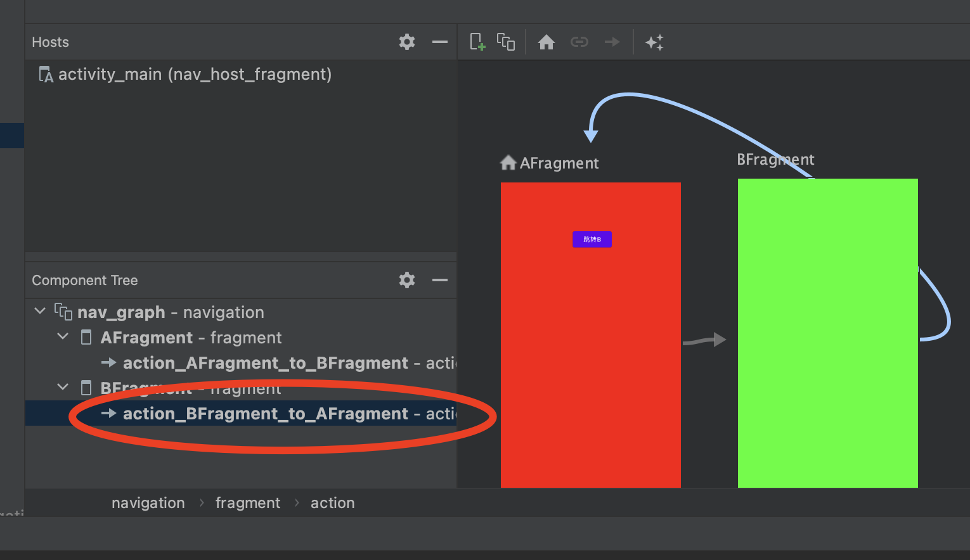Click the fragment icon beside AFragment

tap(86, 337)
